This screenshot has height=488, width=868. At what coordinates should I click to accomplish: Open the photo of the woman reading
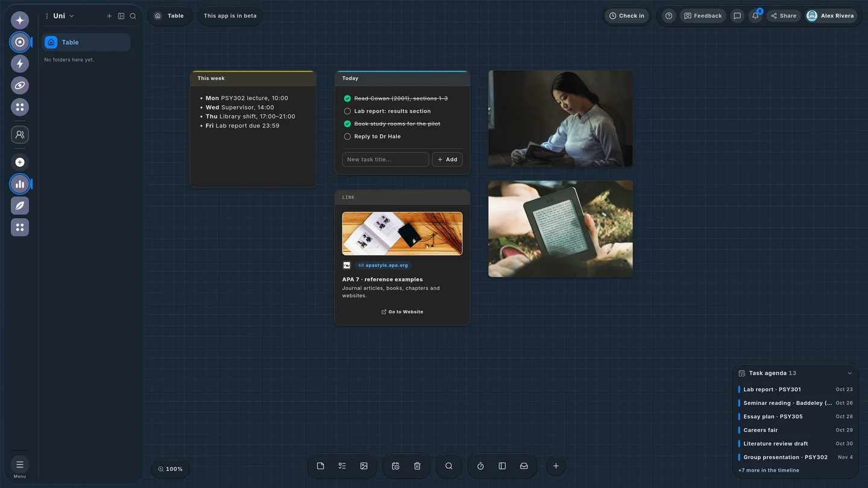(561, 119)
